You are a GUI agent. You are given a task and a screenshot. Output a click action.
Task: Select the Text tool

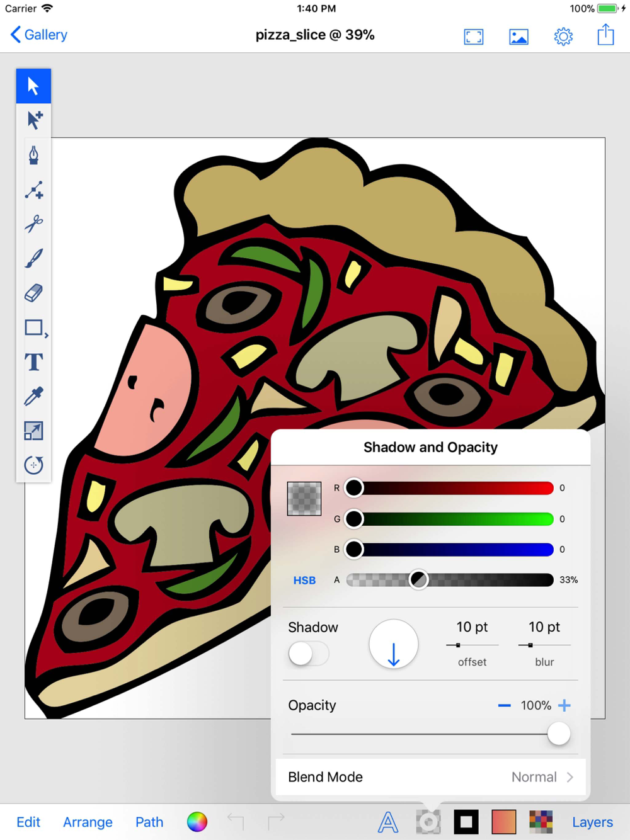[33, 362]
